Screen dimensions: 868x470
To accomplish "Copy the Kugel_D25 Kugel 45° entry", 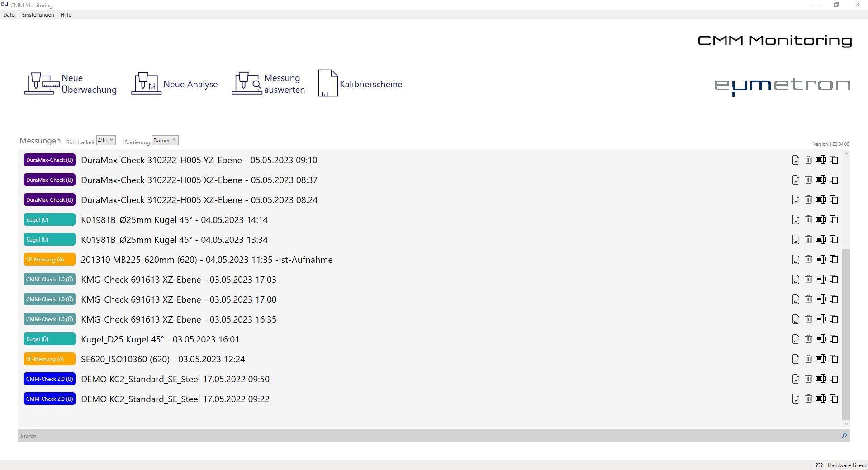I will [x=834, y=339].
